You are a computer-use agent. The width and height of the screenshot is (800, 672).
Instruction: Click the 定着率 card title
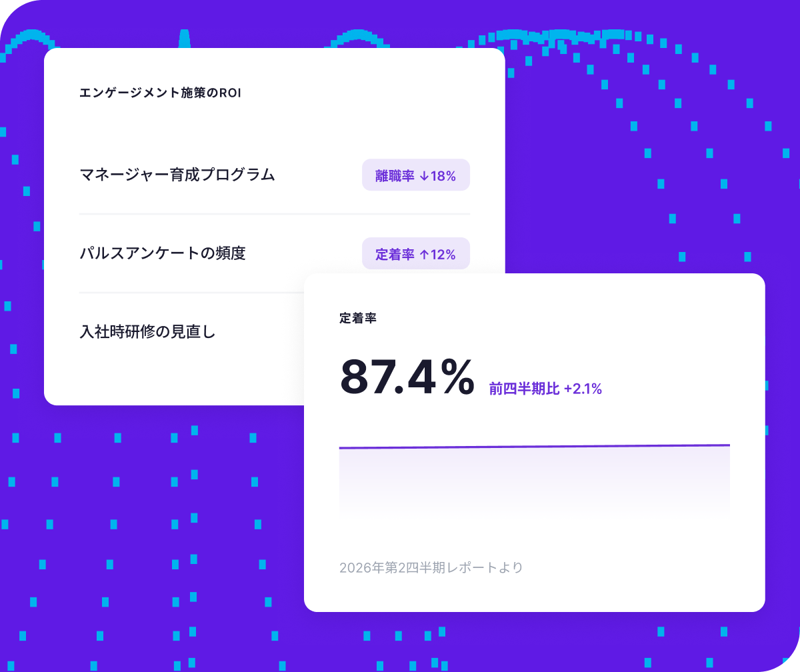pos(358,319)
